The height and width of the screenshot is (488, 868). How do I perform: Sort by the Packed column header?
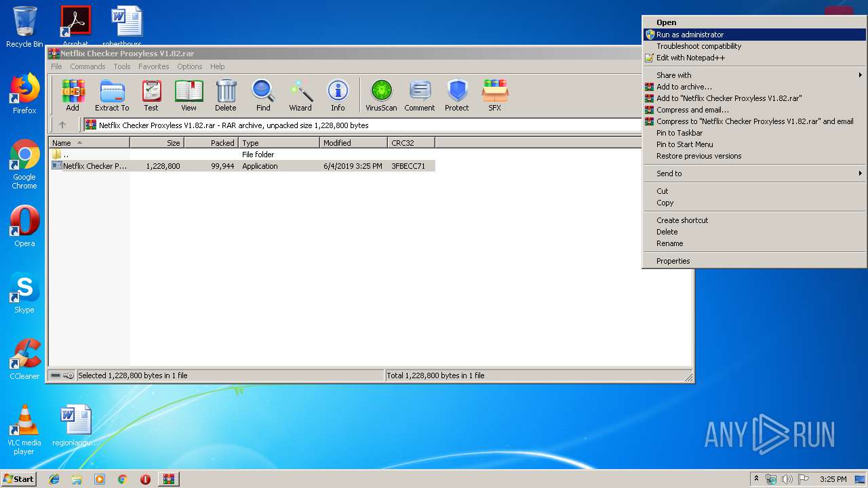211,142
